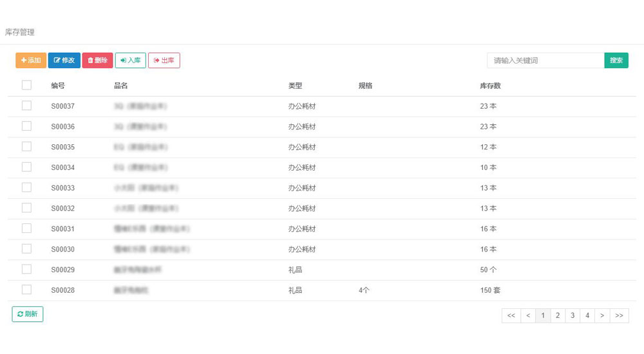Click the S00030 code cell

[x=63, y=249]
